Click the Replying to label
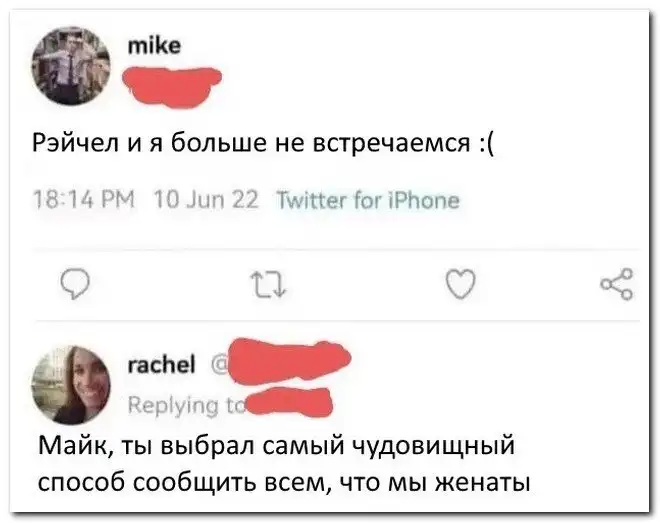 coord(182,403)
